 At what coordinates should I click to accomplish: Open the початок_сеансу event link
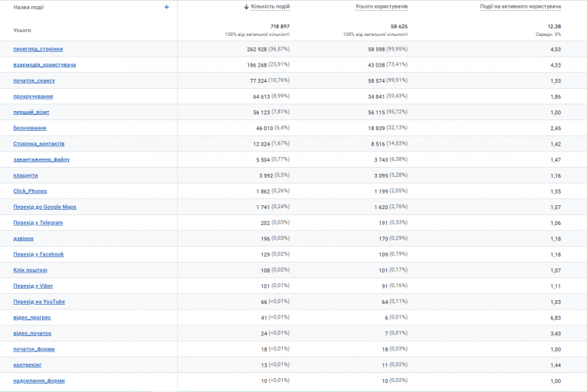click(34, 80)
